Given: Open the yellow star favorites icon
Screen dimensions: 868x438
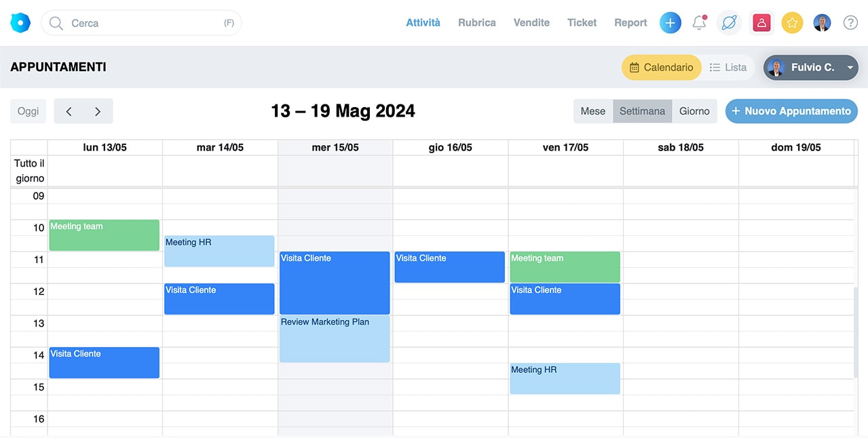Looking at the screenshot, I should coord(792,23).
